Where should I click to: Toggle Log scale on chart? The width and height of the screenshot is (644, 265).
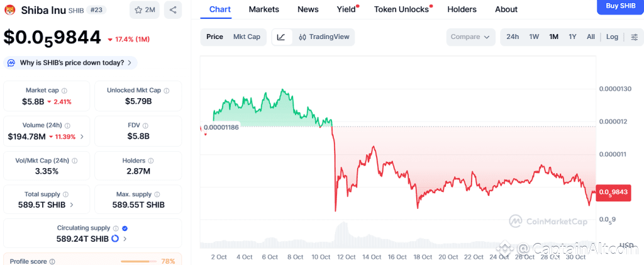[612, 37]
